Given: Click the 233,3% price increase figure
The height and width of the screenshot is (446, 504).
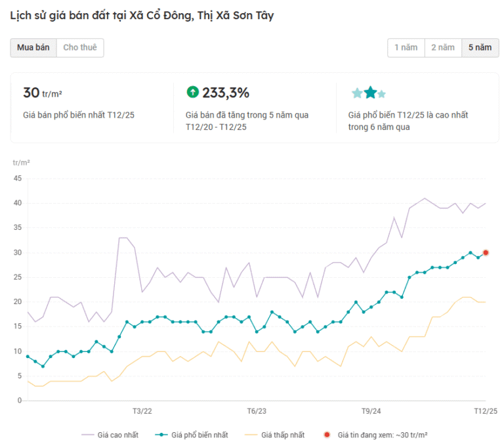Looking at the screenshot, I should (x=226, y=93).
